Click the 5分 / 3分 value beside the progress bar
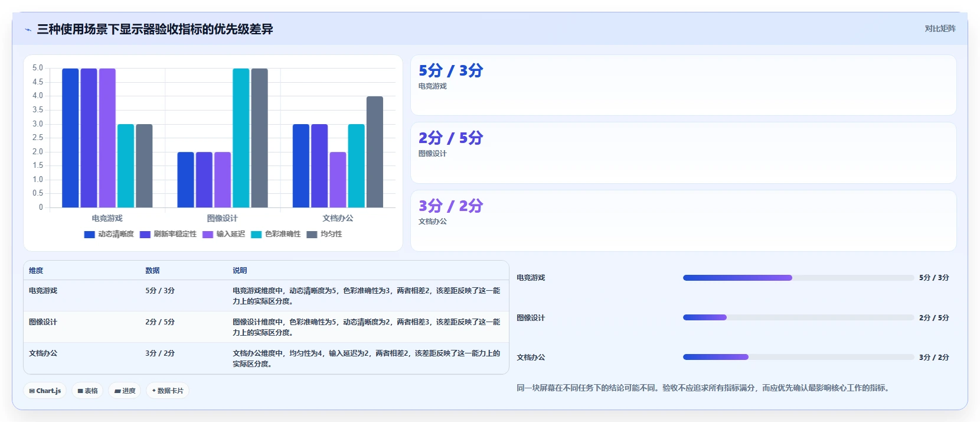Image resolution: width=980 pixels, height=422 pixels. [x=934, y=278]
